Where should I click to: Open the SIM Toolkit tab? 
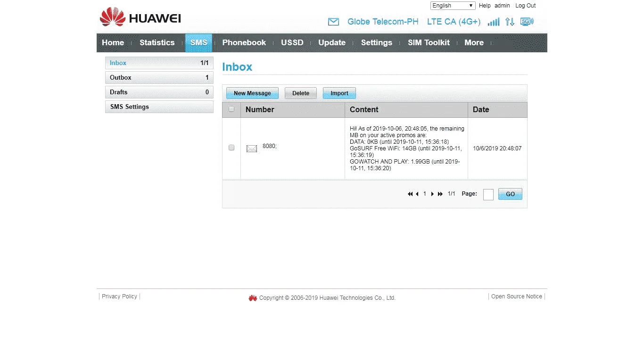[x=429, y=42]
